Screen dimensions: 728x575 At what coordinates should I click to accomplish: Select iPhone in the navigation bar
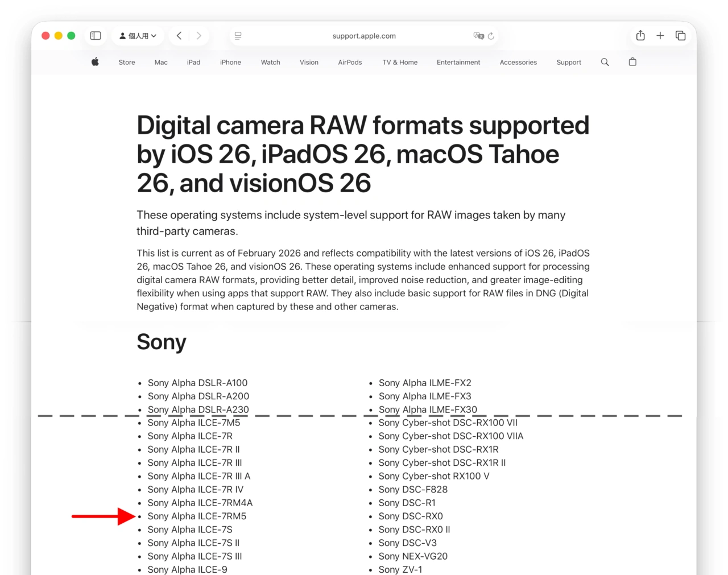click(230, 63)
